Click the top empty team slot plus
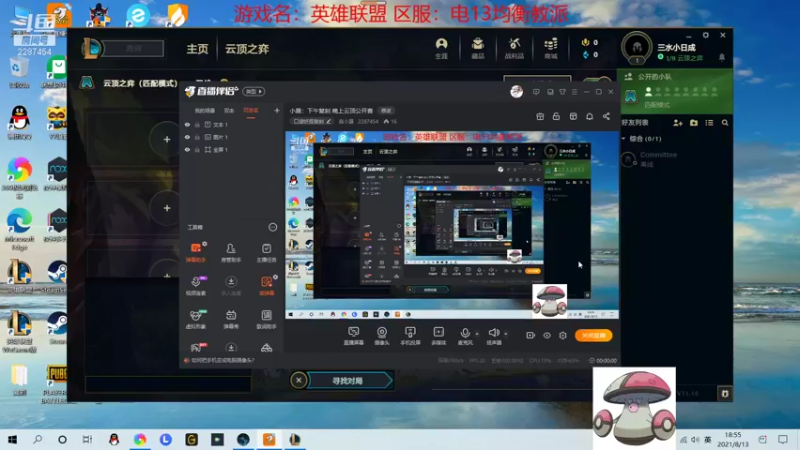The image size is (800, 450). 167,139
